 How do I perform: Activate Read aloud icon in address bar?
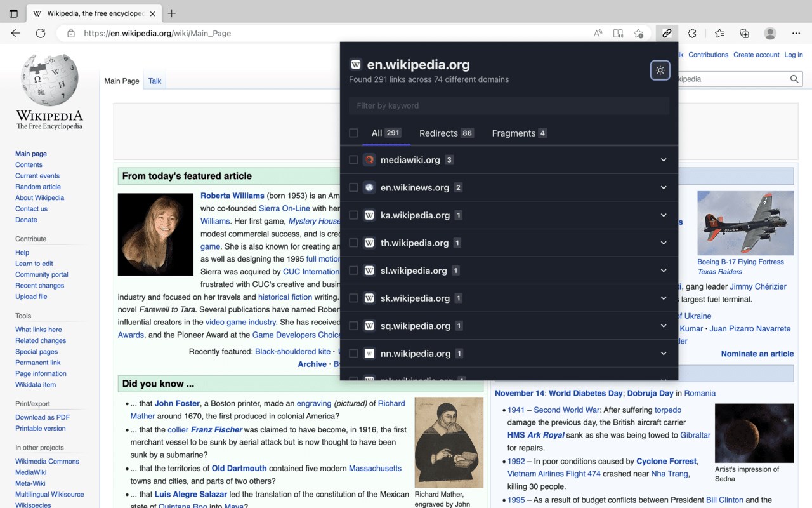[598, 33]
